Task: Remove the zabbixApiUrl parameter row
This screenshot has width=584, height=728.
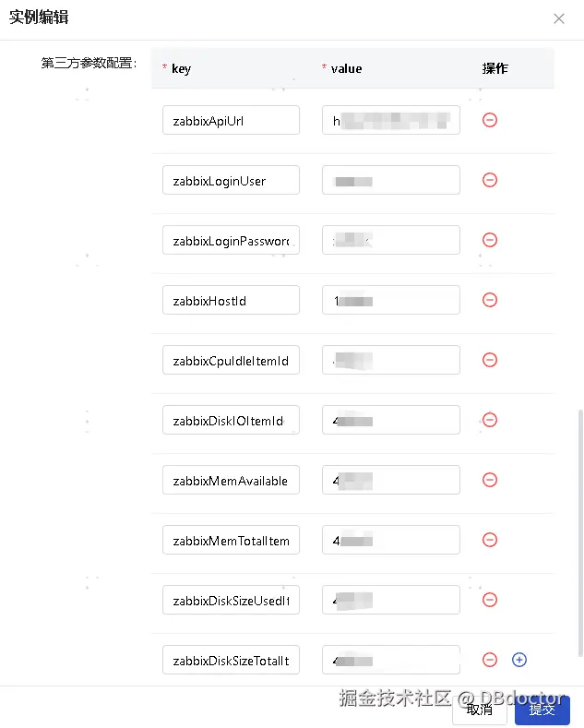Action: (490, 120)
